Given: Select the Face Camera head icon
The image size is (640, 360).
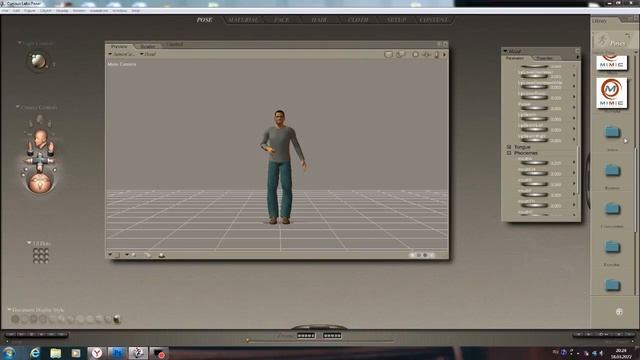Looking at the screenshot, I should coord(40,139).
